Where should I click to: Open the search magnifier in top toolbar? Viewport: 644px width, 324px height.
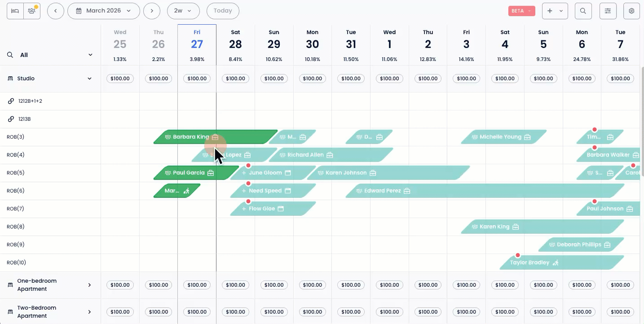coord(583,11)
